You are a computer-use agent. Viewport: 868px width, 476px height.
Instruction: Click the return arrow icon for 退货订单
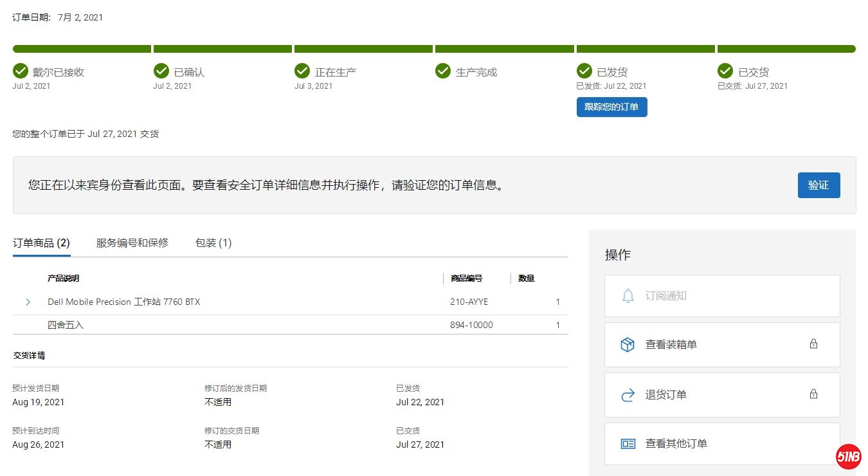pyautogui.click(x=628, y=395)
